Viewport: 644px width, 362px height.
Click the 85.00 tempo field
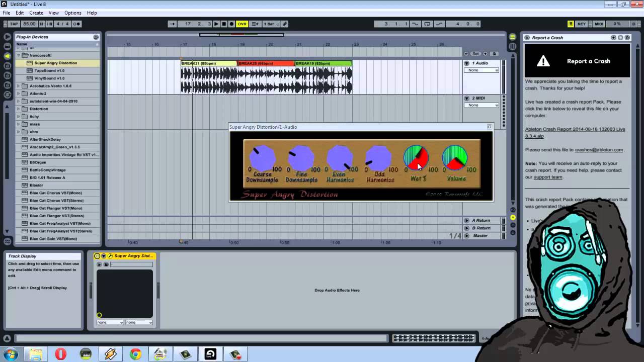point(29,24)
